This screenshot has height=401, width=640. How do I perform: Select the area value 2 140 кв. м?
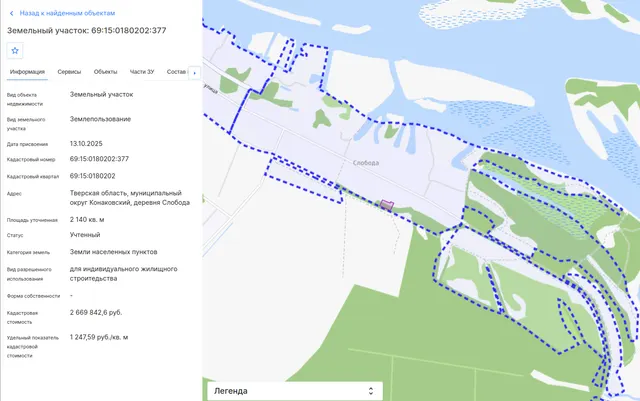[x=87, y=220]
